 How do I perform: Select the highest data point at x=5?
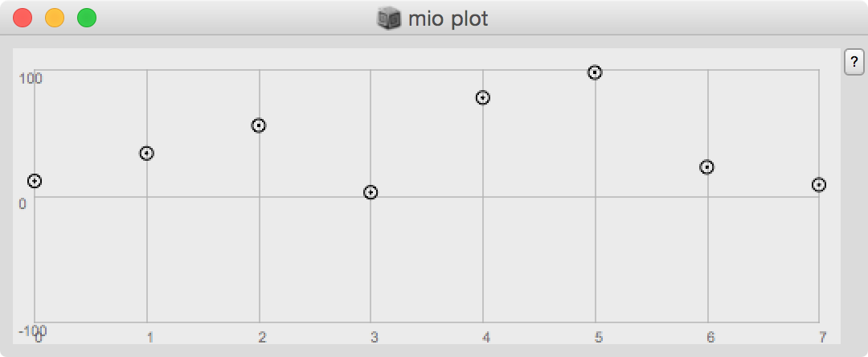coord(595,72)
